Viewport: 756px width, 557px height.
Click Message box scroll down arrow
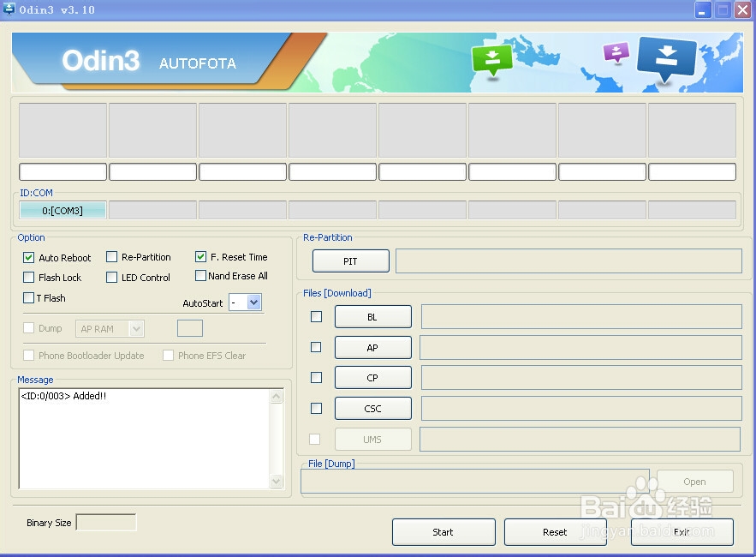(277, 481)
